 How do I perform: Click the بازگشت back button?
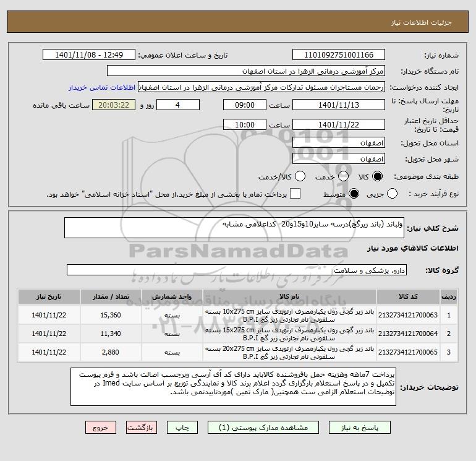tap(141, 428)
